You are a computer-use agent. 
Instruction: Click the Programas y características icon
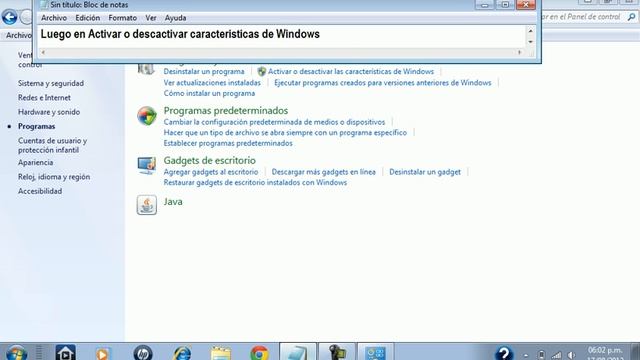coord(146,69)
